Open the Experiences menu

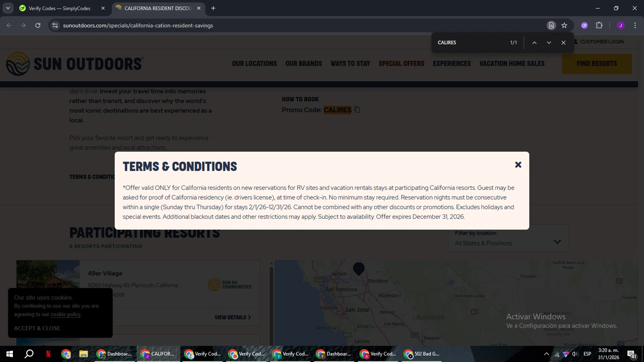(x=452, y=63)
